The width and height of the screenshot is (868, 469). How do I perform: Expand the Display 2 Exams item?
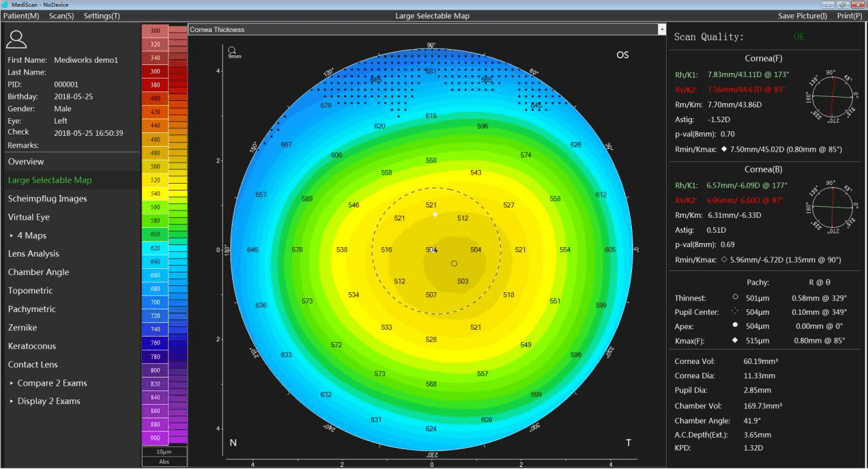pyautogui.click(x=12, y=401)
